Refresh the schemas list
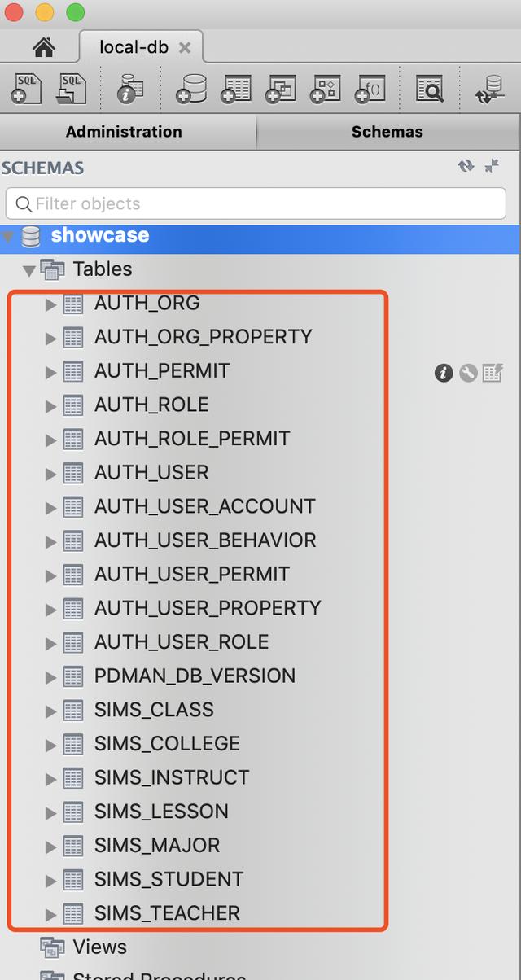Screen dimensions: 521x980 (466, 166)
